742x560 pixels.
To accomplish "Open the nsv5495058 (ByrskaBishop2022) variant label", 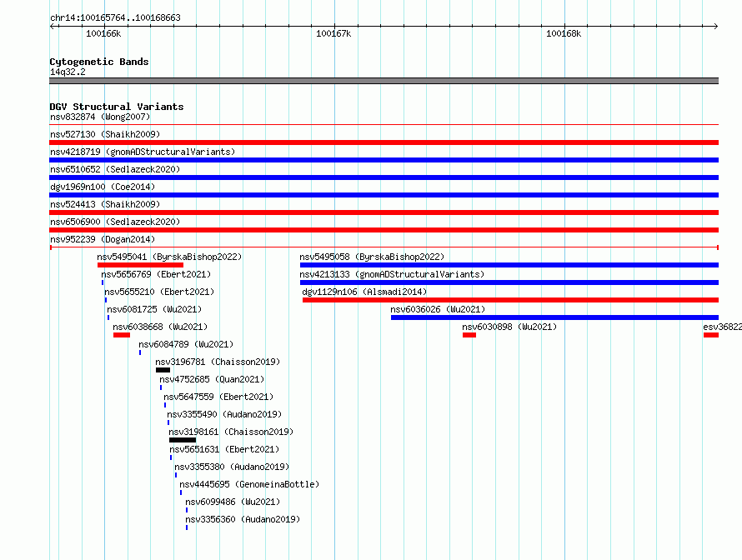I will click(372, 257).
